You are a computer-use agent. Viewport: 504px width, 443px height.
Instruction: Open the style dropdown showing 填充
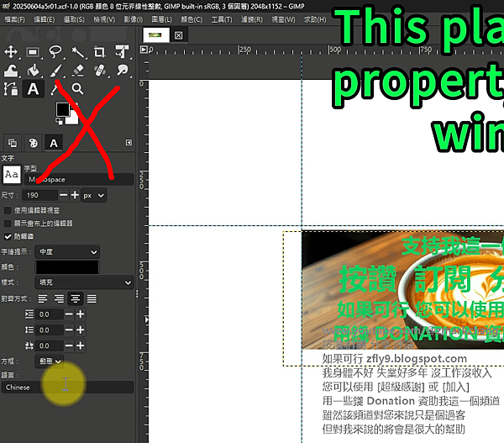pos(84,282)
